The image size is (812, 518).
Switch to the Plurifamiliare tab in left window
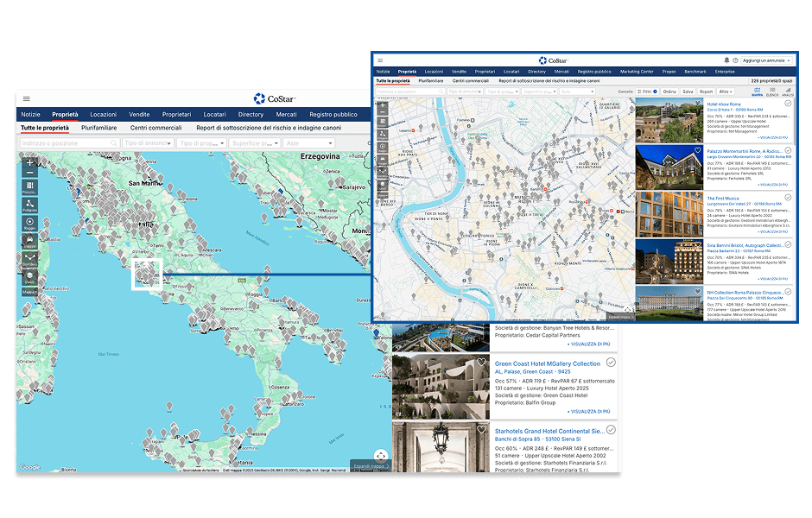pyautogui.click(x=98, y=128)
